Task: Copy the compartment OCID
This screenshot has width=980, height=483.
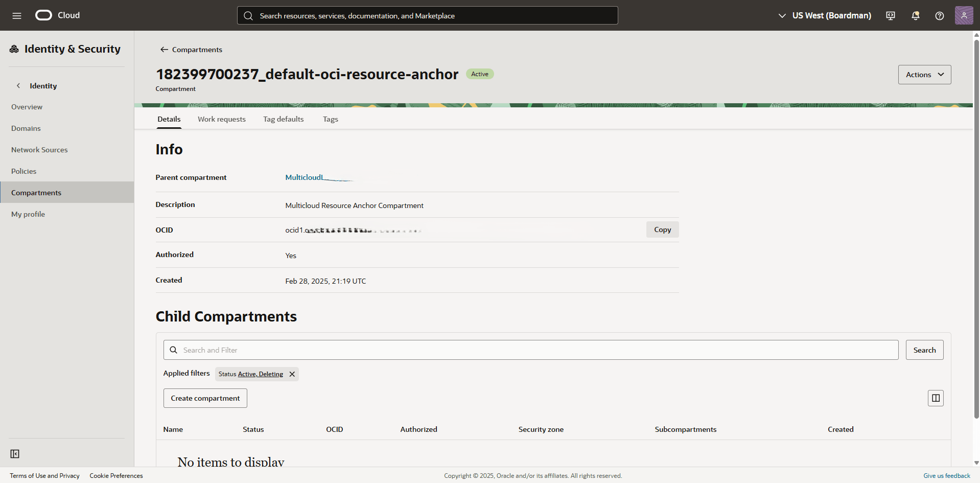Action: tap(662, 229)
